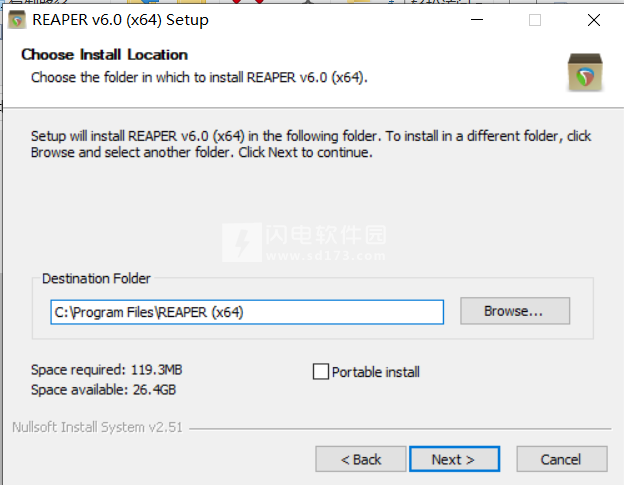Click the setup instruction paragraph text
624x485 pixels.
[311, 144]
